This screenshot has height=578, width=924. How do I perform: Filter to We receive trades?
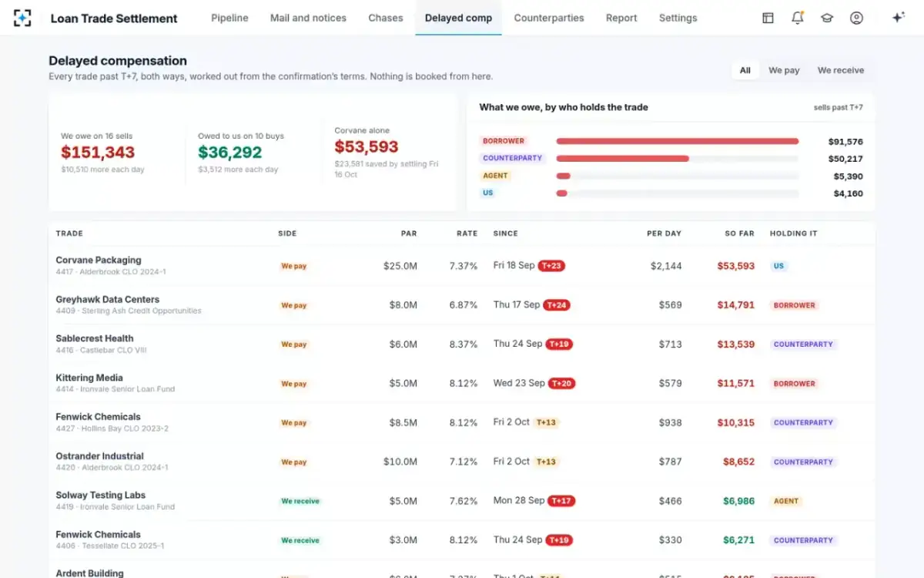tap(841, 70)
